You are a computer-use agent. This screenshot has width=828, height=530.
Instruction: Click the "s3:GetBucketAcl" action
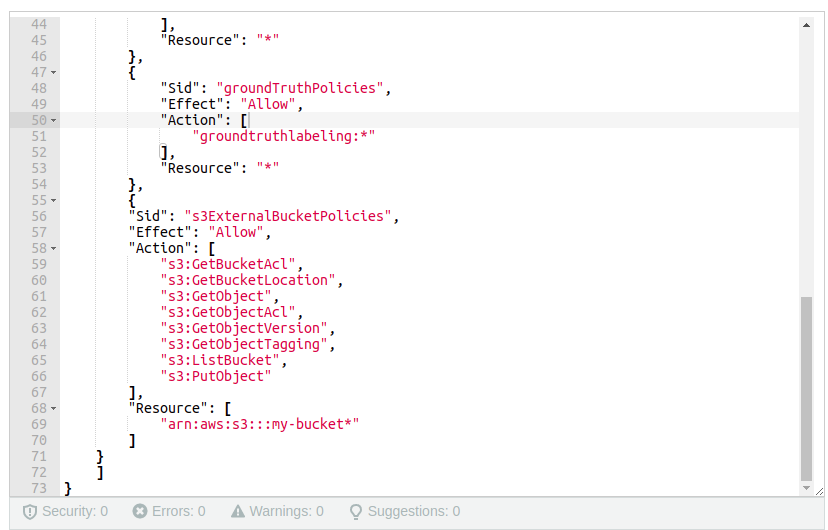point(228,264)
